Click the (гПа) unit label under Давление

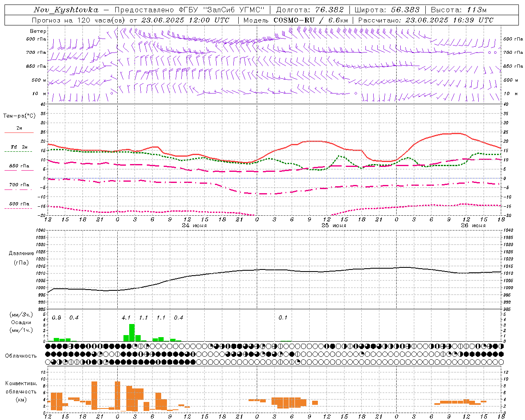(21, 263)
